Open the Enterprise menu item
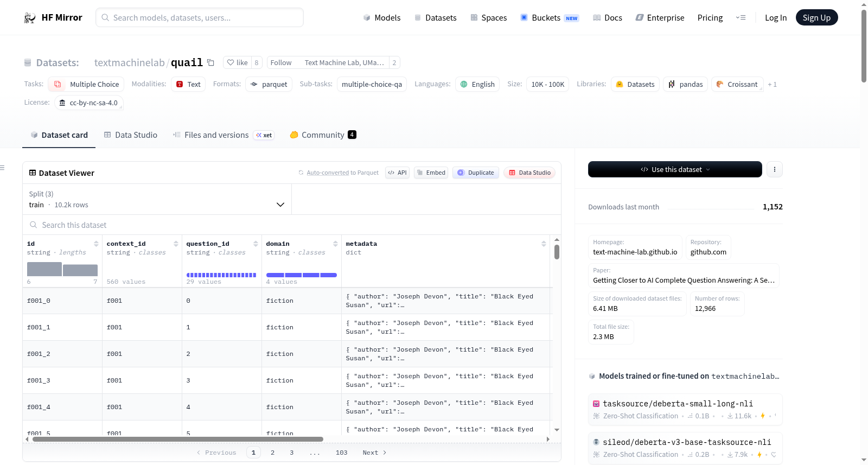The height and width of the screenshot is (465, 868). (x=660, y=18)
